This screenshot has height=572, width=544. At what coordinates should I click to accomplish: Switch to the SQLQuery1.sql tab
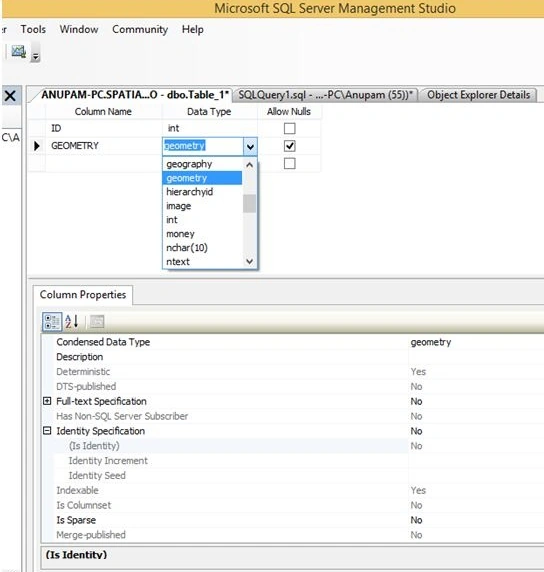325,95
